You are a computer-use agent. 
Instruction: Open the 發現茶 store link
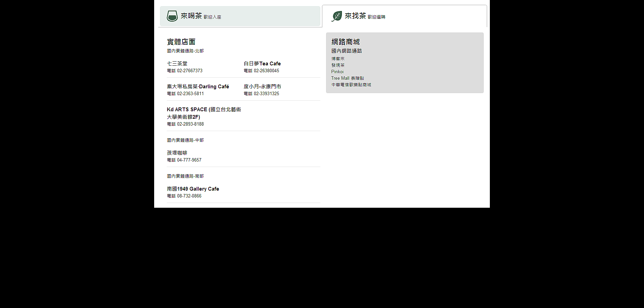coord(338,65)
